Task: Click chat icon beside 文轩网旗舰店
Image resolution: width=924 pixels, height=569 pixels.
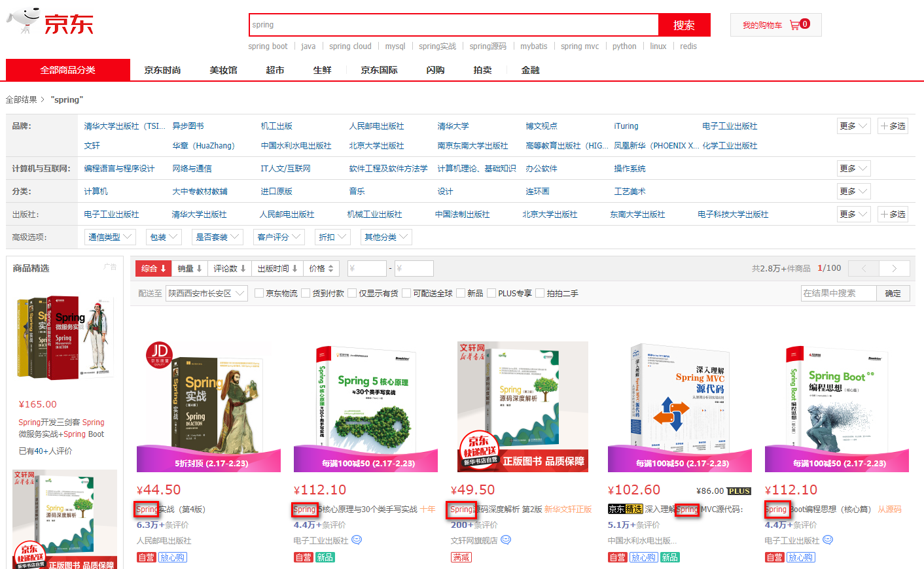Action: pyautogui.click(x=506, y=540)
